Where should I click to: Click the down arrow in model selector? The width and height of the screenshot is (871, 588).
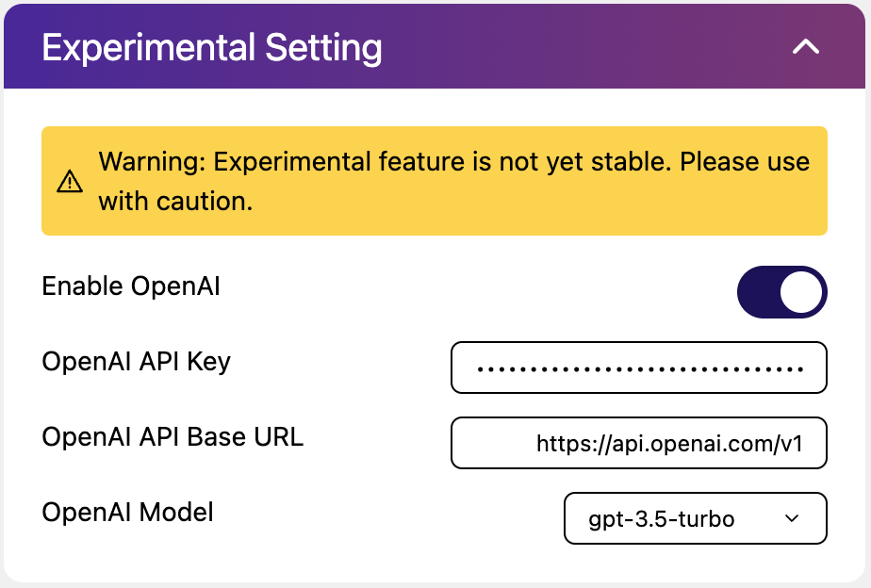click(792, 518)
